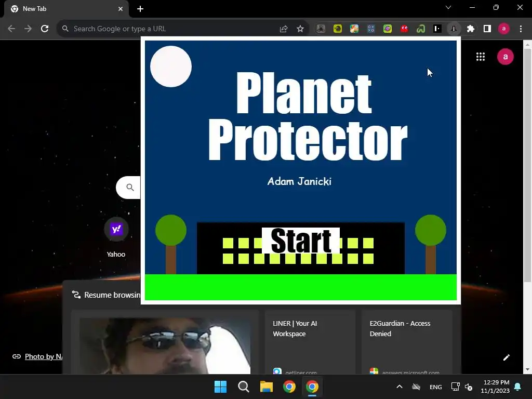532x399 pixels.
Task: Open the ENG language switcher
Action: 436,387
